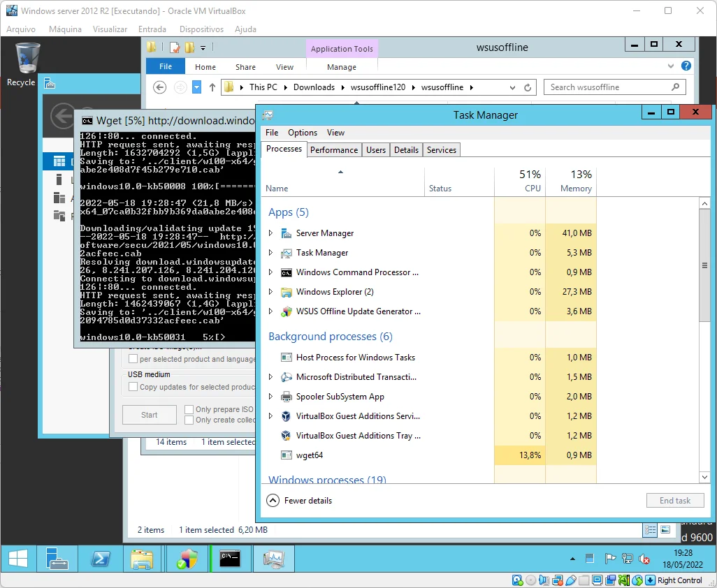Click the VirtualBox Guest Additions Tray icon
717x588 pixels.
287,436
